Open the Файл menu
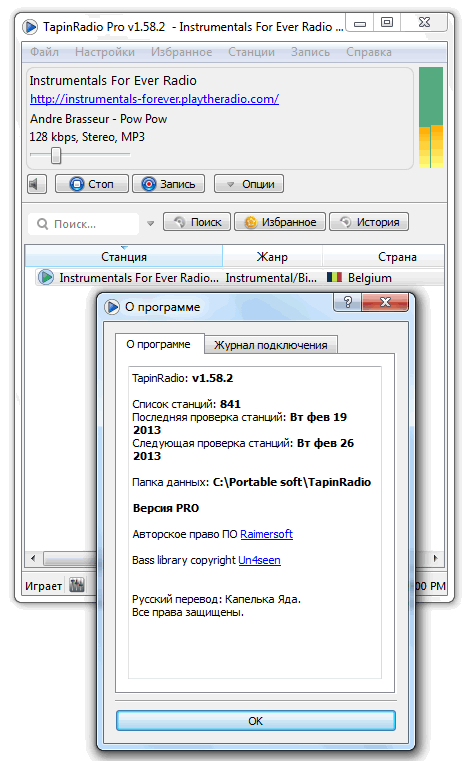 (x=44, y=52)
